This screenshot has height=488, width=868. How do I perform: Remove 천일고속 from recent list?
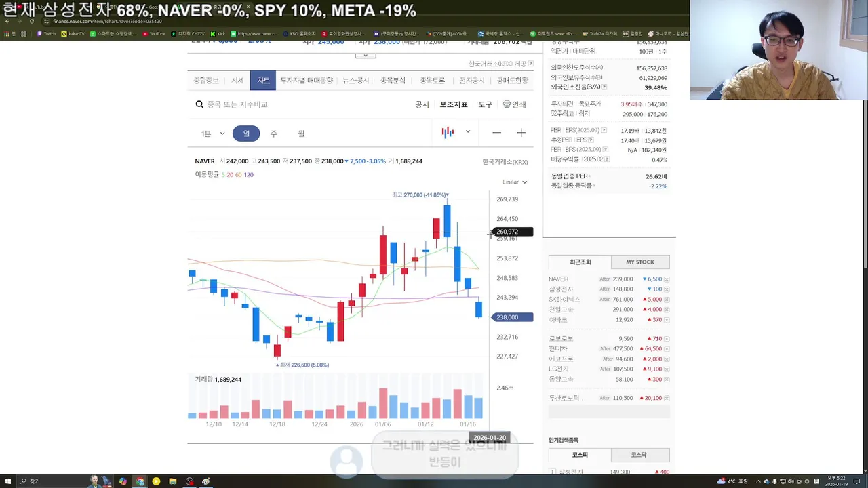coord(667,310)
